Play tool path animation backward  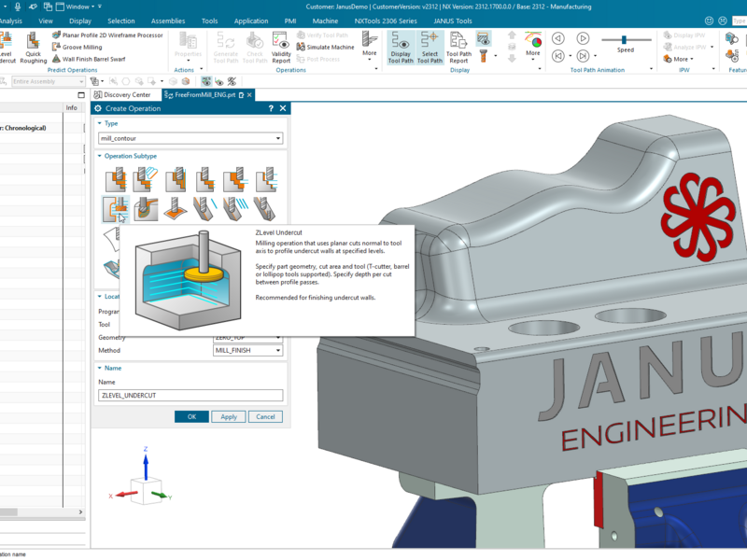pos(557,38)
